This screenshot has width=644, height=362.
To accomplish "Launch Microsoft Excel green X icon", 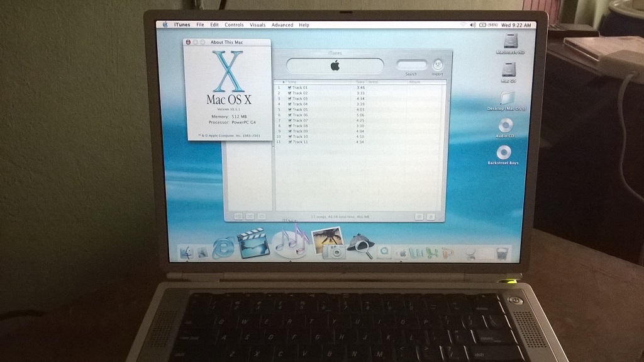I will [x=431, y=252].
